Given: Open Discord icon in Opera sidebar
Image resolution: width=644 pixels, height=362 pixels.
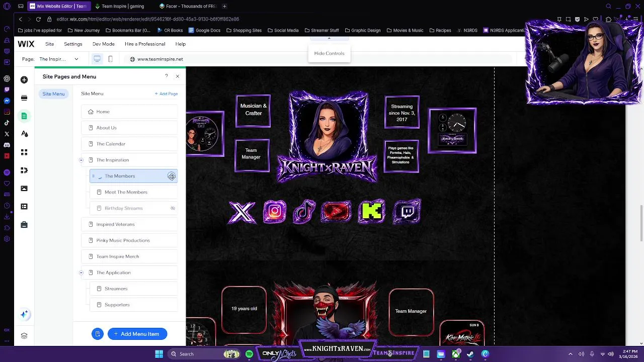Looking at the screenshot, I should point(7,145).
